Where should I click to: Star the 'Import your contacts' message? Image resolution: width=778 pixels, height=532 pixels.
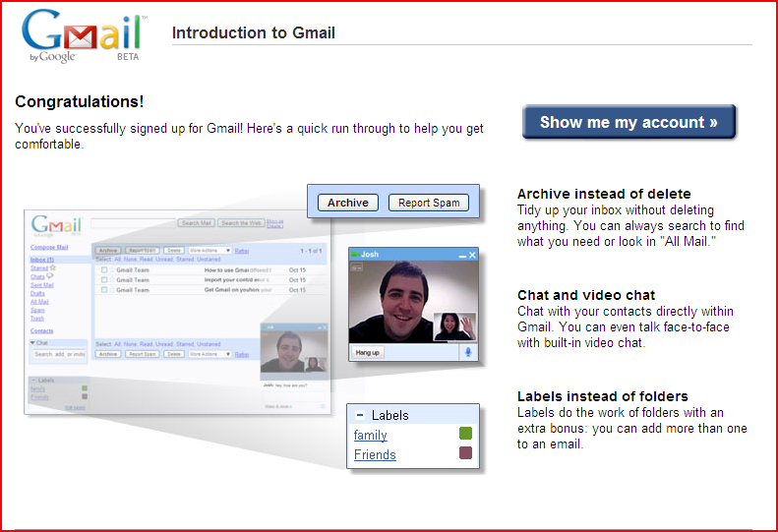tap(112, 280)
